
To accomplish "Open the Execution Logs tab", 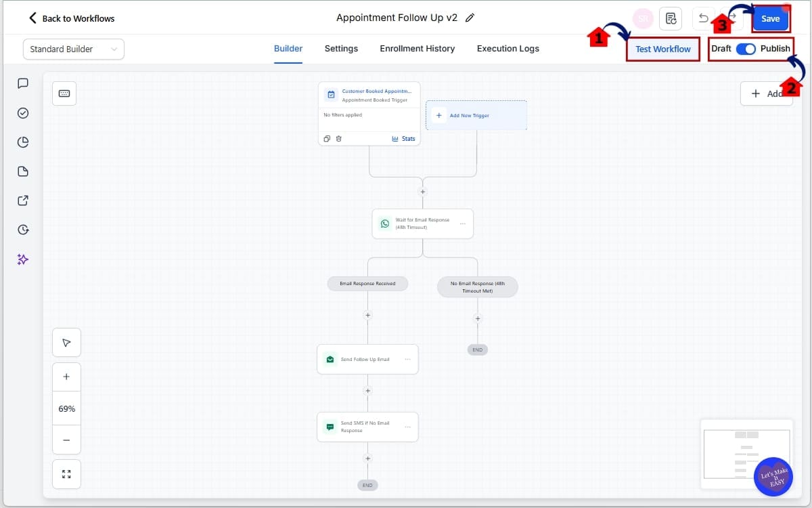I will pos(507,49).
